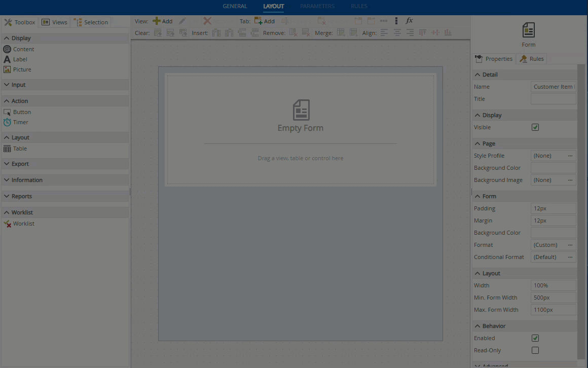Tick the Read-Only checkbox

tap(535, 350)
